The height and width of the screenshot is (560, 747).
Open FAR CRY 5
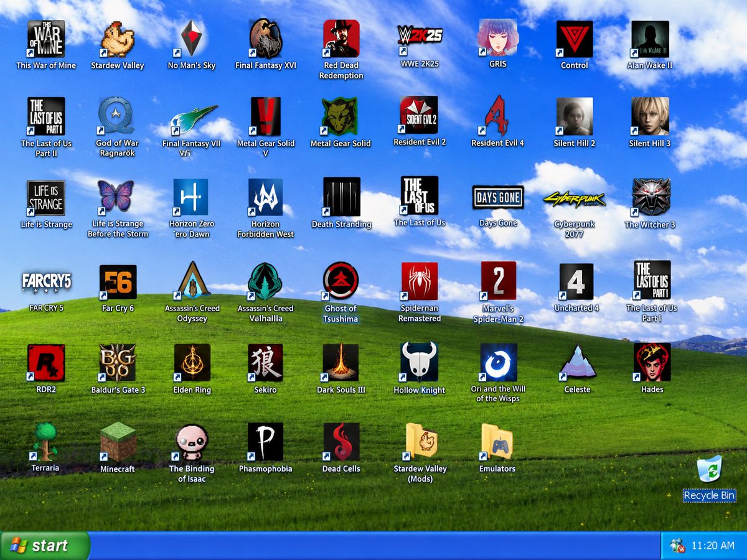point(46,282)
